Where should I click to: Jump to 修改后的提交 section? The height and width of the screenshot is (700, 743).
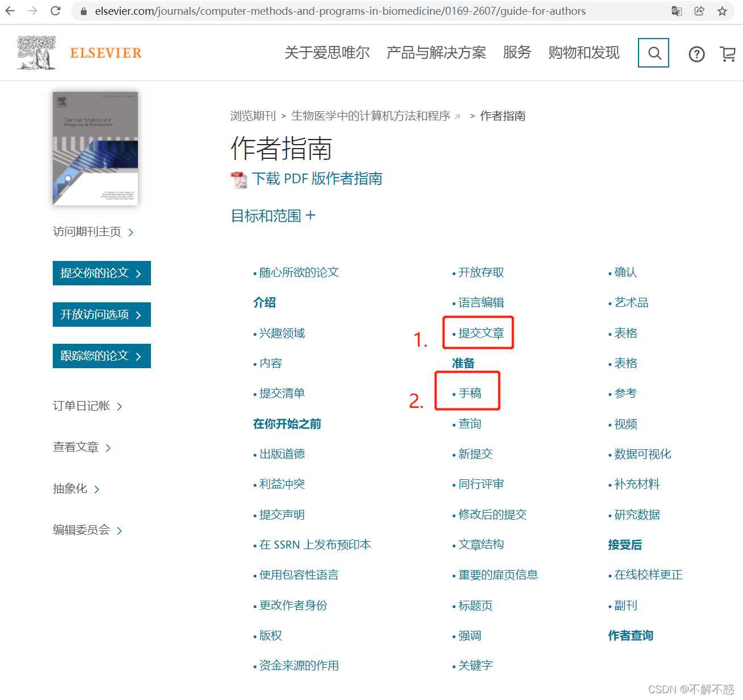[x=493, y=515]
